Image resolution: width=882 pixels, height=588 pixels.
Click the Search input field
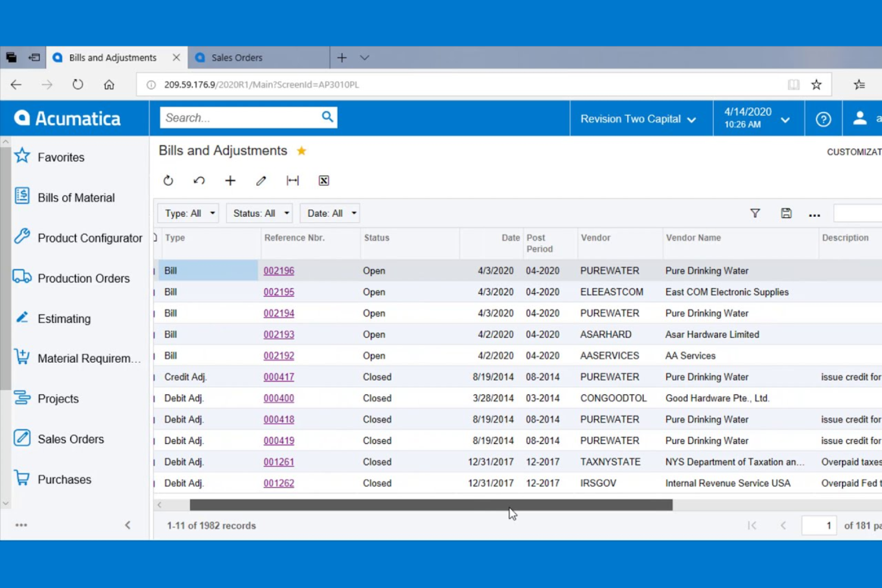[241, 117]
